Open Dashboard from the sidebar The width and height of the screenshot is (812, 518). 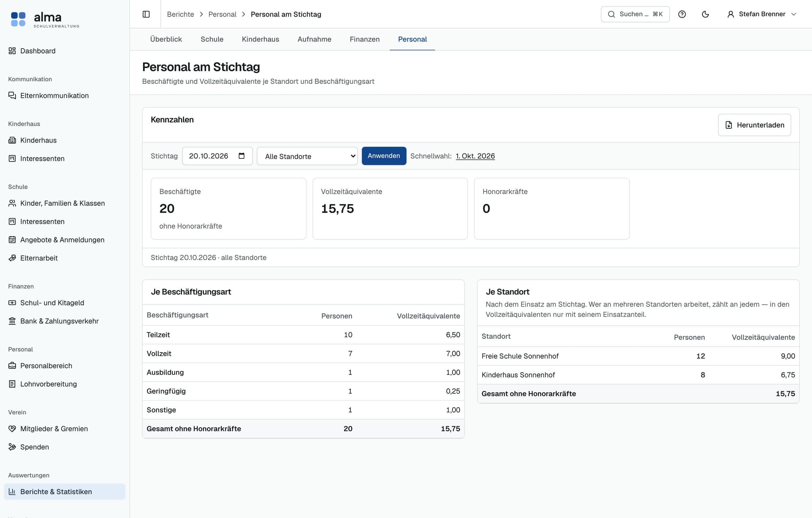point(65,51)
